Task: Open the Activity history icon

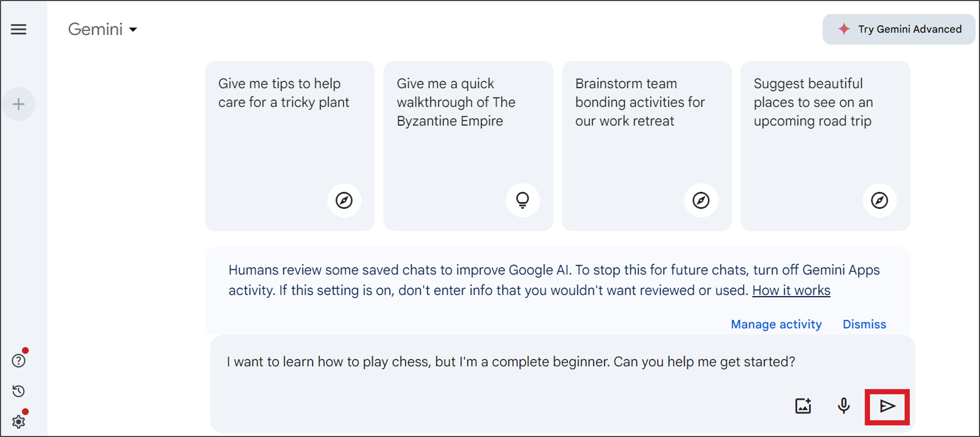Action: [18, 391]
